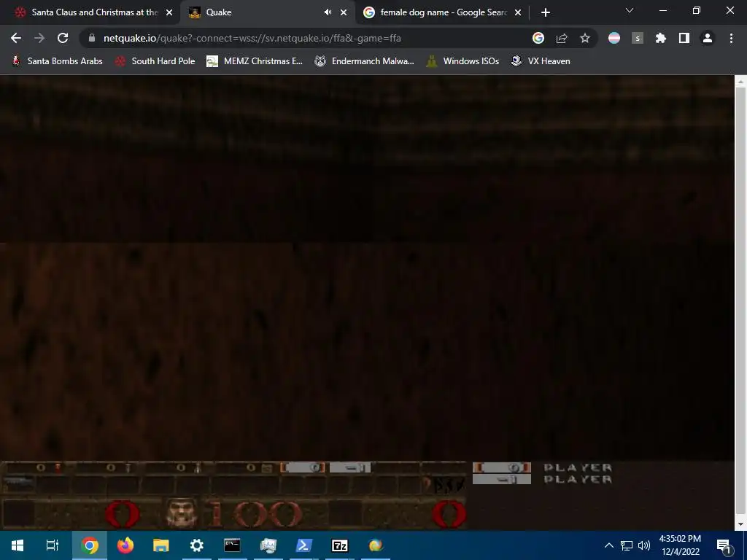The image size is (747, 560).
Task: Open the Windows ISOs bookmark
Action: [x=462, y=61]
